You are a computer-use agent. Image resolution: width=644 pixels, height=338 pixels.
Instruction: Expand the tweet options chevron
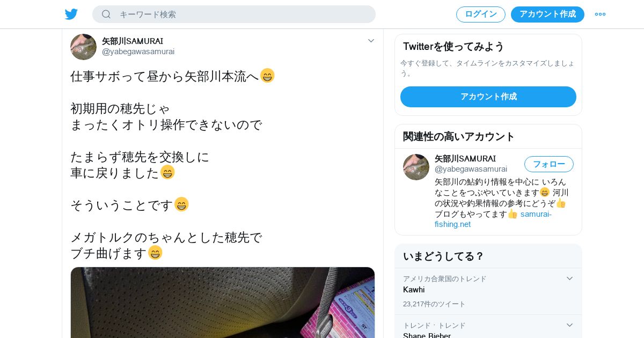pos(371,41)
